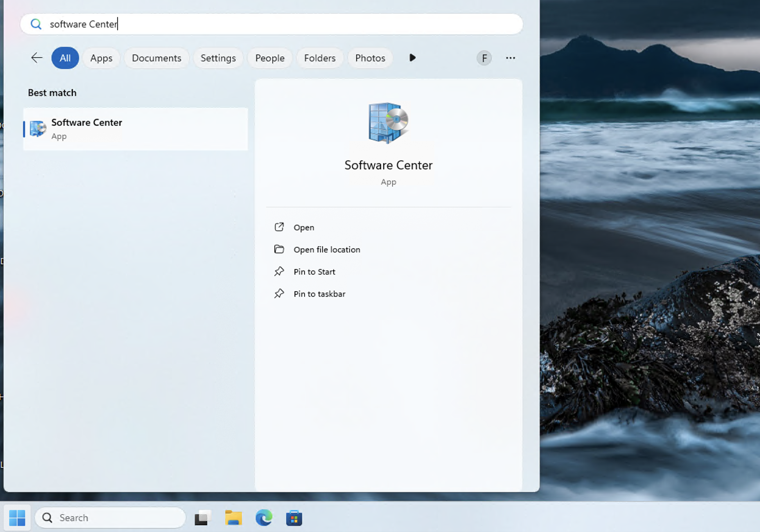The image size is (760, 532).
Task: Select Software Center best match result
Action: [135, 129]
